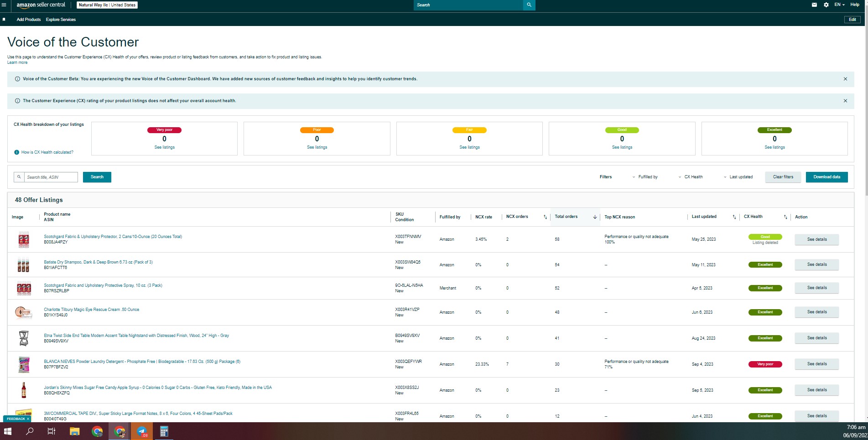Dismiss the Voice of the Customer Beta banner
This screenshot has width=868, height=440.
pos(845,79)
